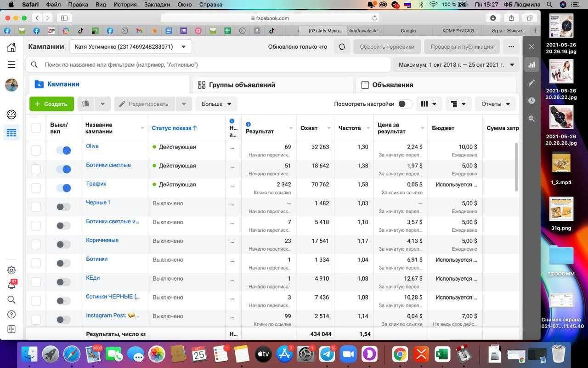Screen dimensions: 588x368
Task: Open the ZZOOOMM desktop folder
Action: click(561, 255)
